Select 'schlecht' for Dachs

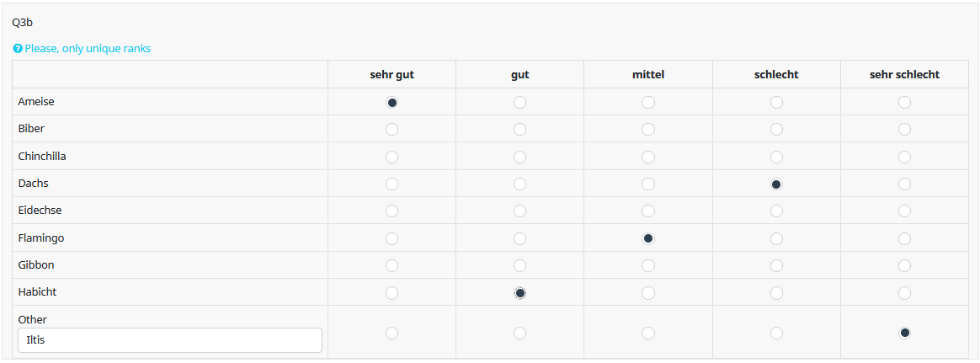pos(776,184)
